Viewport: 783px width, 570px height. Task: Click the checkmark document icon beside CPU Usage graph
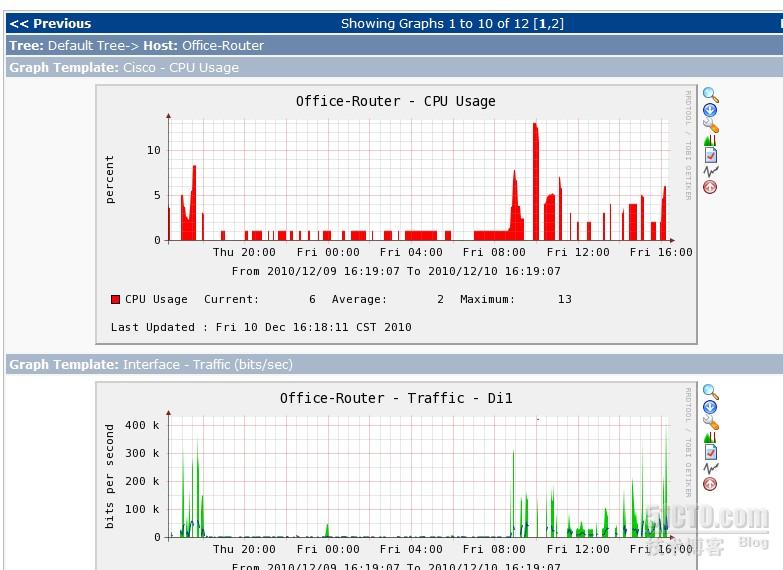pyautogui.click(x=710, y=155)
